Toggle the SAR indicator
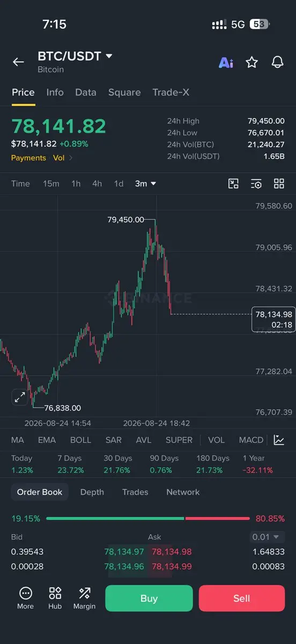The width and height of the screenshot is (296, 644). 114,440
